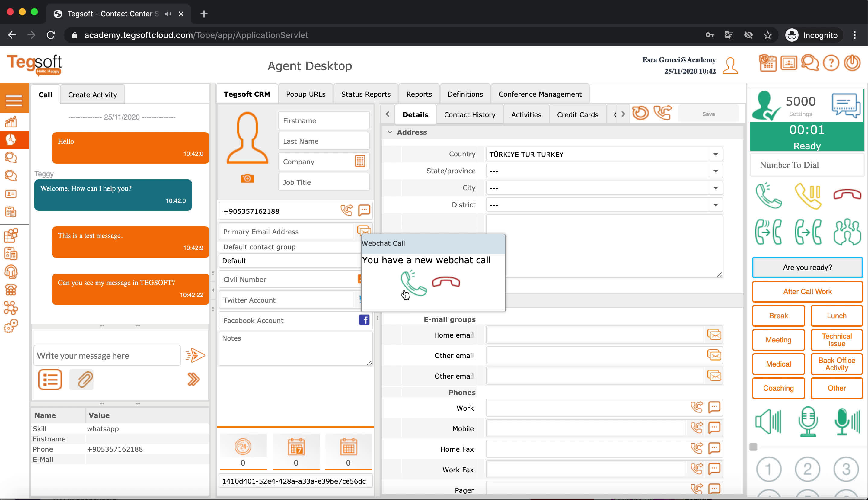The height and width of the screenshot is (500, 868).
Task: Open the canned responses list icon
Action: point(50,380)
